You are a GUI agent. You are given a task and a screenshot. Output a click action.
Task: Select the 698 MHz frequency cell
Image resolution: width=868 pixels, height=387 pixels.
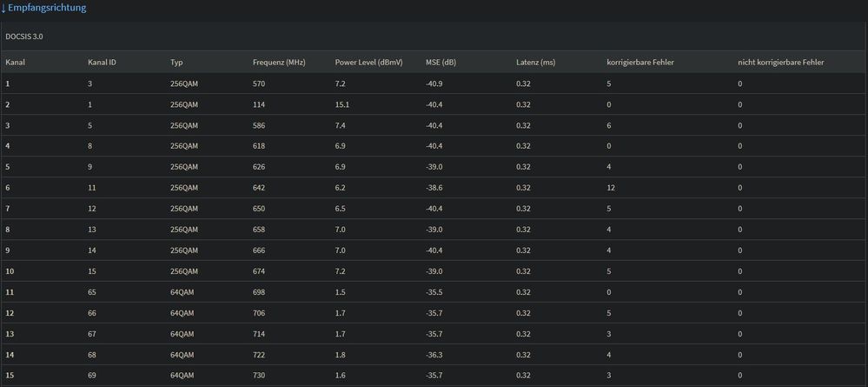[258, 292]
